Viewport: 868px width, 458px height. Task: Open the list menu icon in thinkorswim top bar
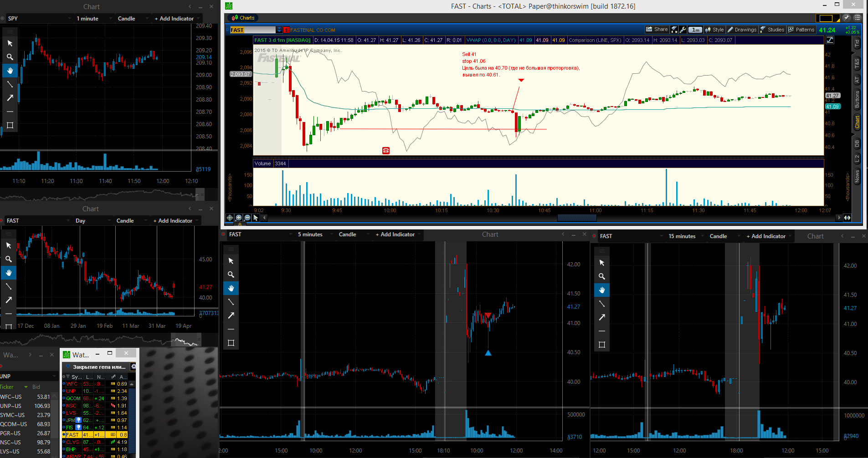tap(857, 18)
